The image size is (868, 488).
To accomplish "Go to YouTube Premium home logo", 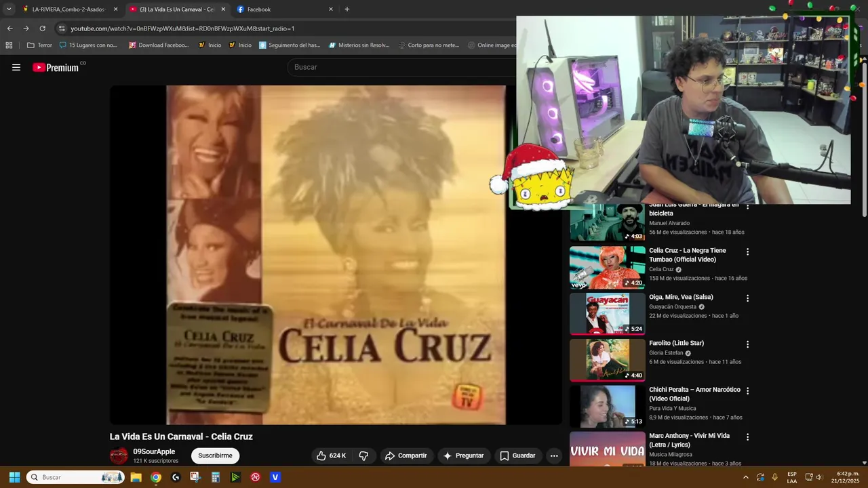I will tap(57, 67).
